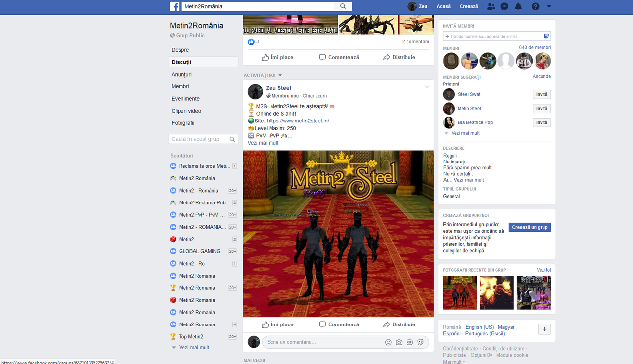Open emoji picker in comment box
Viewport: 633px width, 364px height.
388,342
